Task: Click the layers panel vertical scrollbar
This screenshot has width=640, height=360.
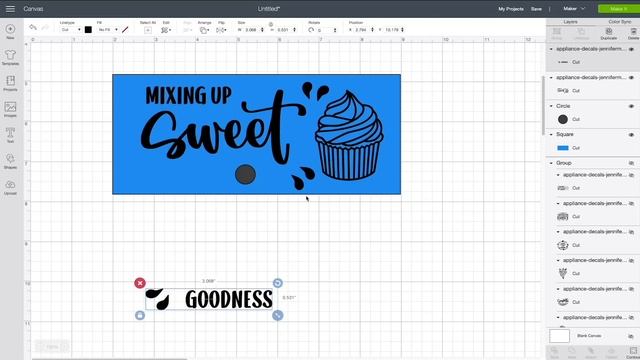Action: pyautogui.click(x=543, y=106)
